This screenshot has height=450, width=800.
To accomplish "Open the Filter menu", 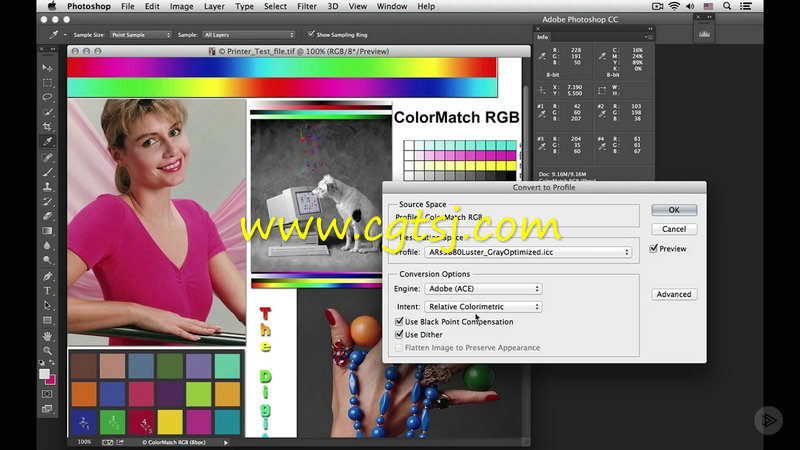I will 307,6.
